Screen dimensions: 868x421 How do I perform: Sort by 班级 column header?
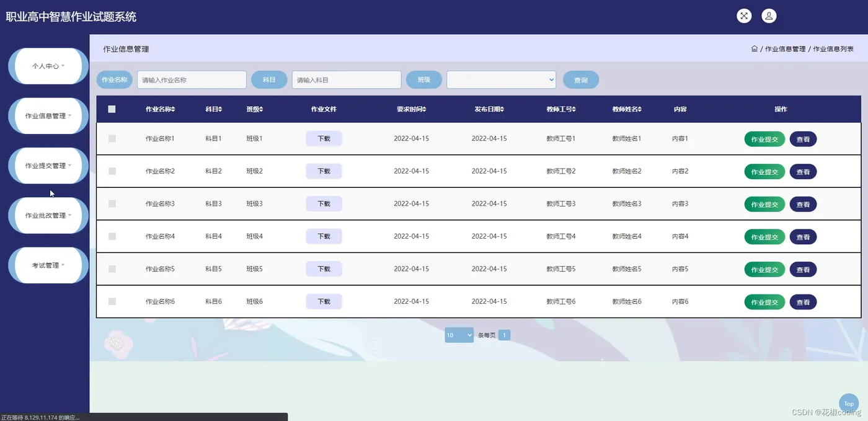coord(255,109)
